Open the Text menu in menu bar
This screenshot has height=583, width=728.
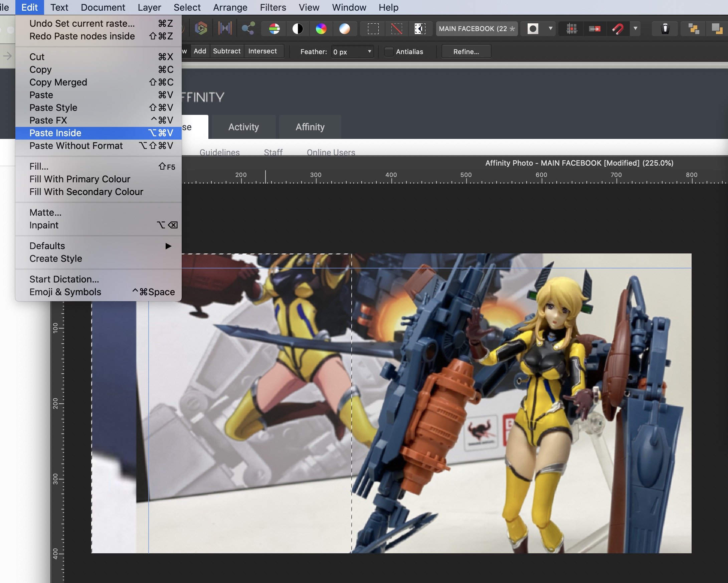pos(59,7)
